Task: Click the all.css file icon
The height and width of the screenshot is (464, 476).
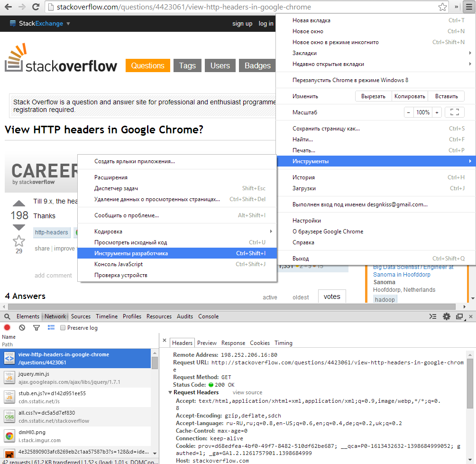Action: [x=9, y=417]
